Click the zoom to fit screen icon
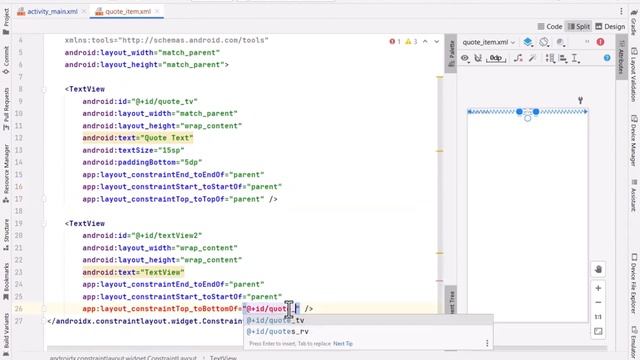Viewport: 640px width, 360px height. (598, 331)
